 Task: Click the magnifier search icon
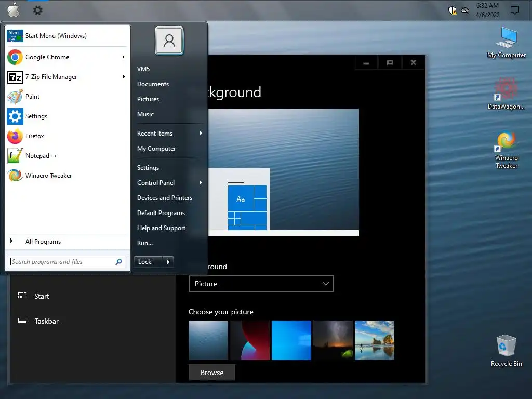pos(119,262)
